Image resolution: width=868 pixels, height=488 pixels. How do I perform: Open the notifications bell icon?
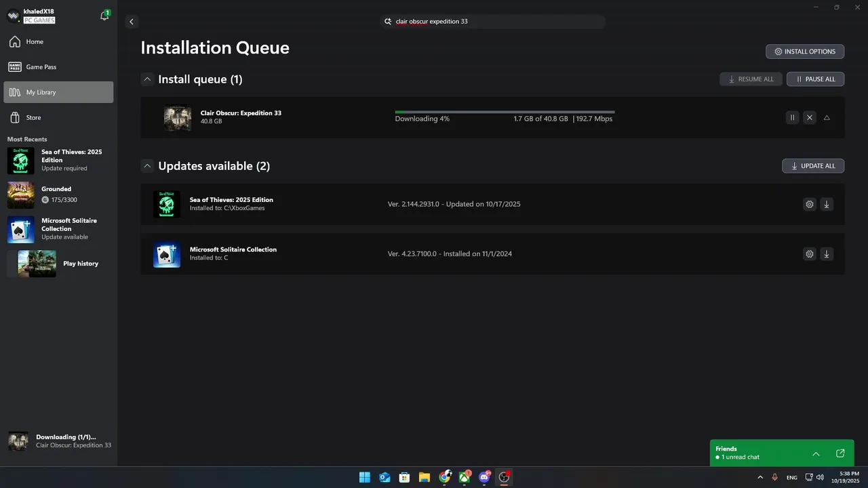click(104, 16)
